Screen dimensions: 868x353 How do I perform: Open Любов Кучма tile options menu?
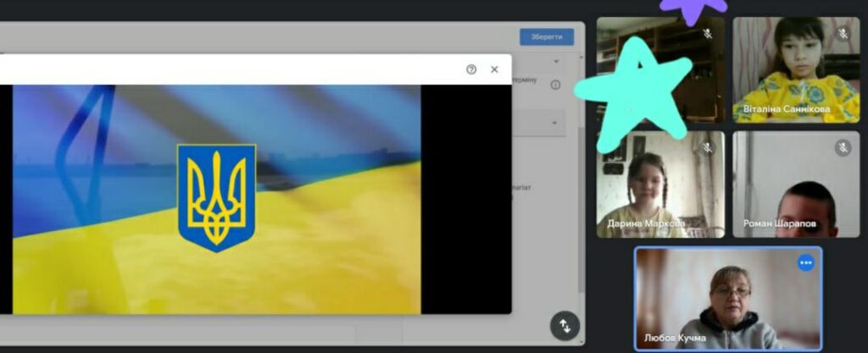tap(805, 262)
